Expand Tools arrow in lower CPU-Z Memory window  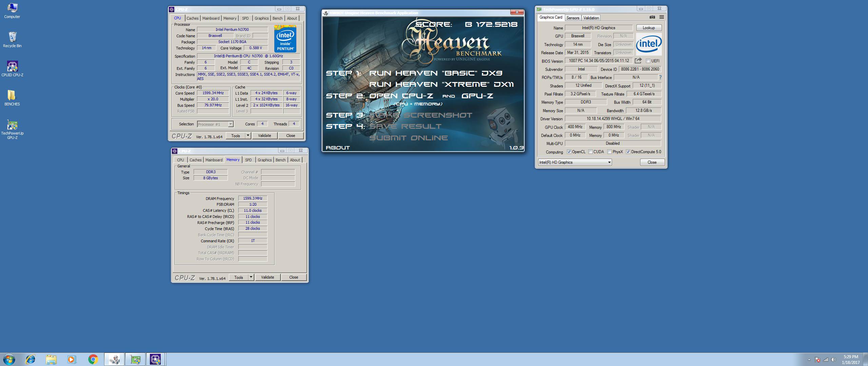tap(251, 277)
